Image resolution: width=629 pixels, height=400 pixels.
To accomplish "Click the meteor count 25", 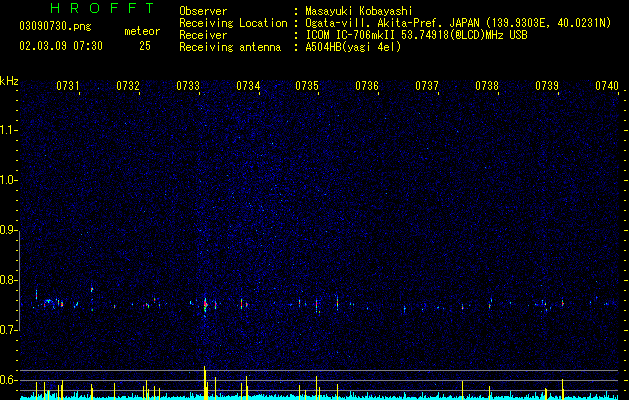I will [x=145, y=46].
